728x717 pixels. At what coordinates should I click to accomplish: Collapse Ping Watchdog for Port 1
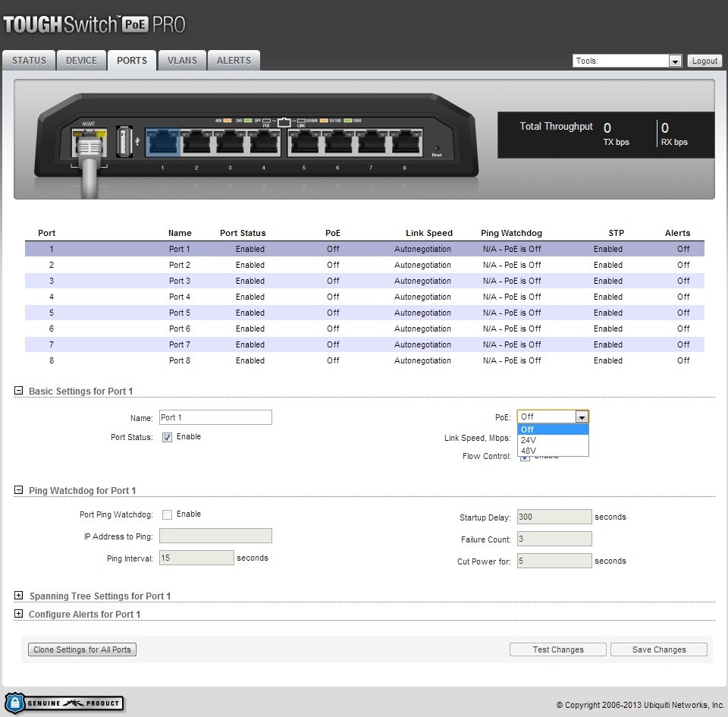[x=18, y=490]
